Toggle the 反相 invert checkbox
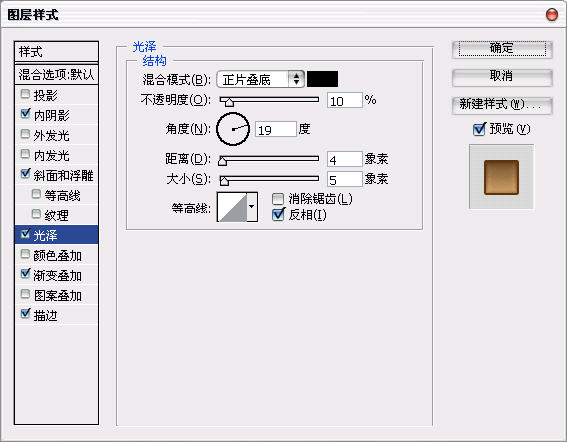This screenshot has height=442, width=567. pyautogui.click(x=278, y=214)
